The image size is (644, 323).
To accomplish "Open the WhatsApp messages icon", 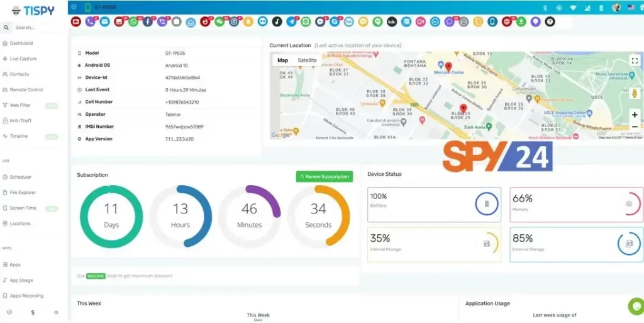I will (x=133, y=21).
